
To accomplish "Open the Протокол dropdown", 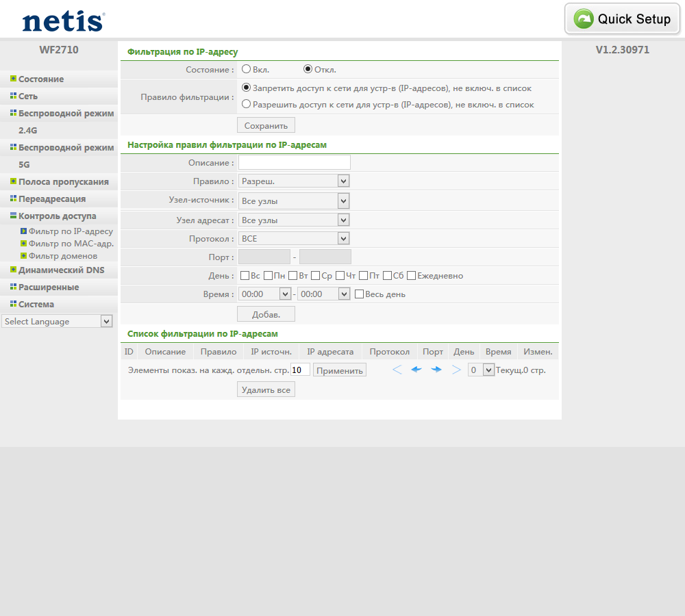I will click(x=294, y=238).
